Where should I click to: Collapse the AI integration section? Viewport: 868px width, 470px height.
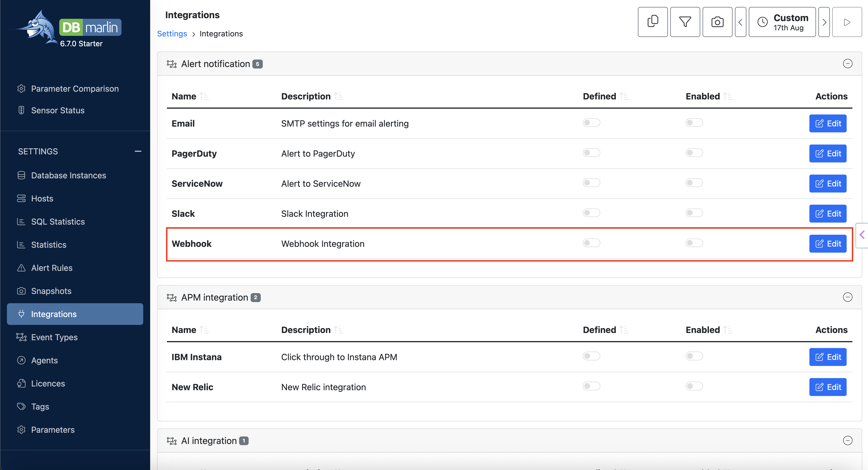pyautogui.click(x=847, y=441)
